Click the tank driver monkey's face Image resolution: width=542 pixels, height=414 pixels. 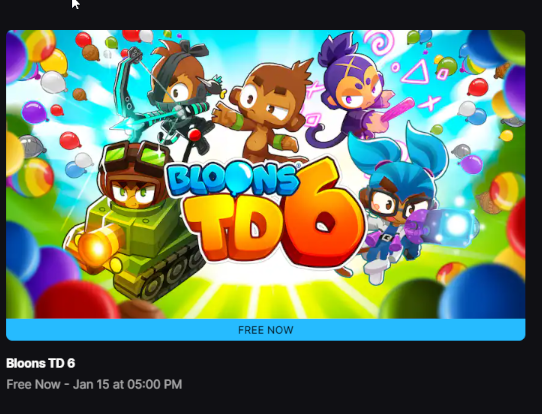(133, 192)
